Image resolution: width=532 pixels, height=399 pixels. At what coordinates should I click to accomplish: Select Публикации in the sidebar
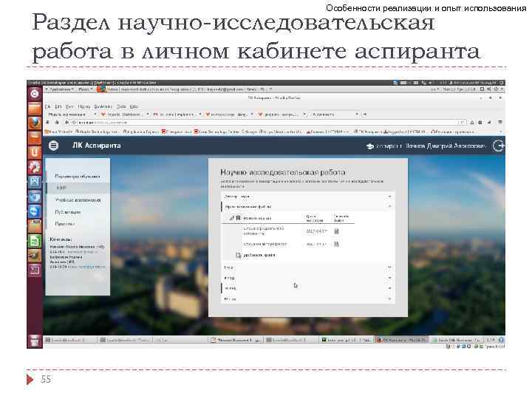pos(68,212)
